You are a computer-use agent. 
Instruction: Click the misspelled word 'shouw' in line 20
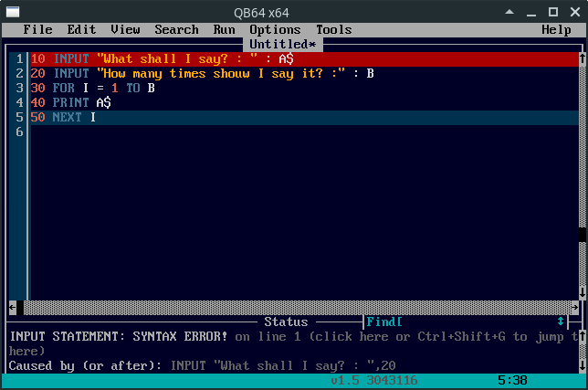(231, 73)
